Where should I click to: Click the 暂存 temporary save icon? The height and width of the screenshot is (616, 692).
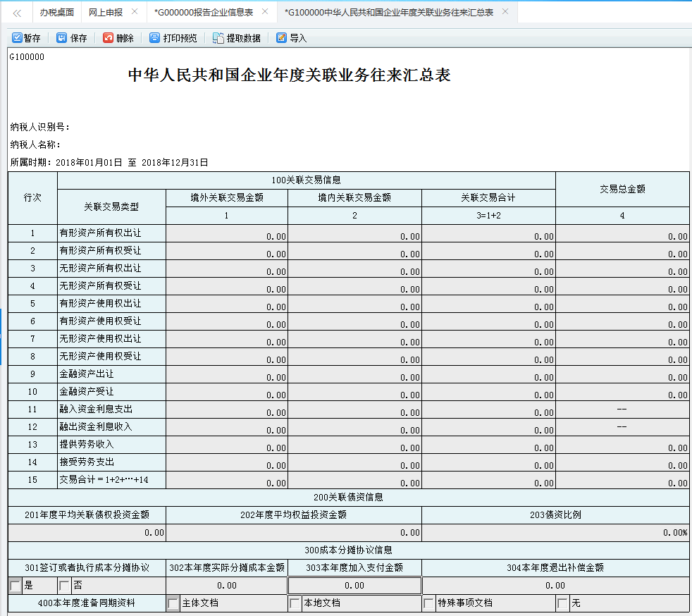pos(18,38)
